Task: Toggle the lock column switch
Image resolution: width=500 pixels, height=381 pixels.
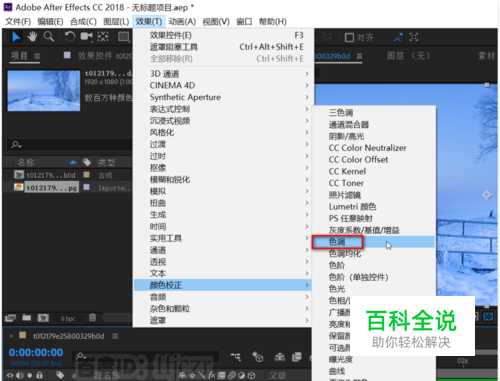Action: click(x=39, y=375)
